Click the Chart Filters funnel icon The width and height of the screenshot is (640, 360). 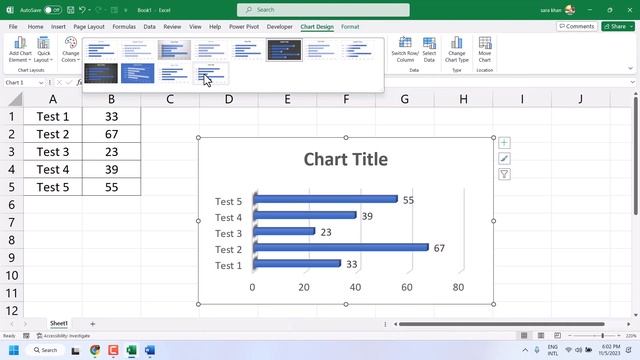point(504,174)
